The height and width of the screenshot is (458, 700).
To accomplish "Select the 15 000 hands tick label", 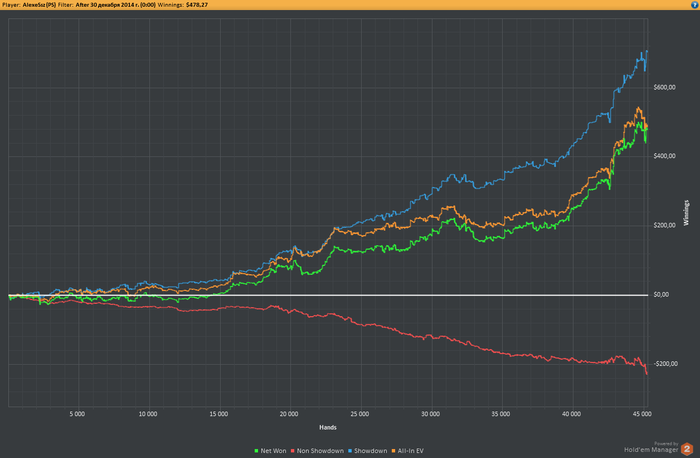I will tap(219, 414).
